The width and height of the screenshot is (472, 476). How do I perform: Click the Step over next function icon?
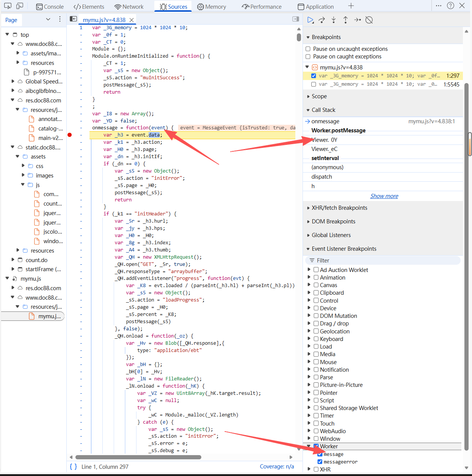(x=322, y=20)
